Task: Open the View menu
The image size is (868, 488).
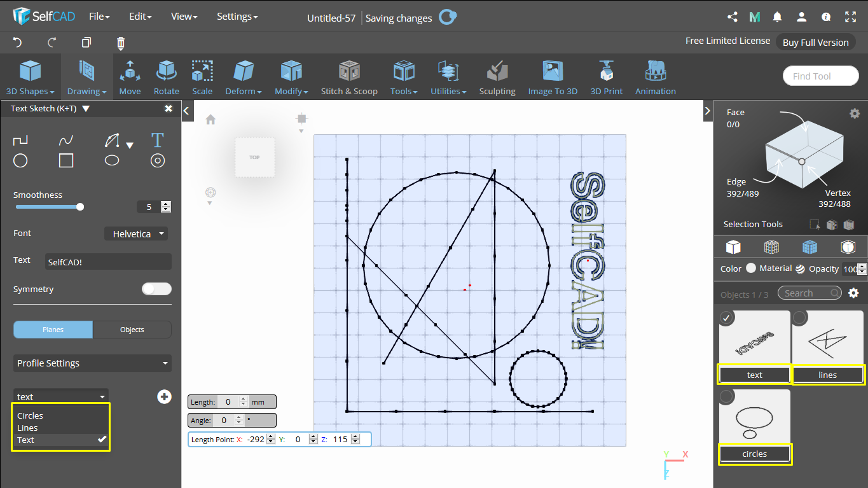Action: (184, 17)
